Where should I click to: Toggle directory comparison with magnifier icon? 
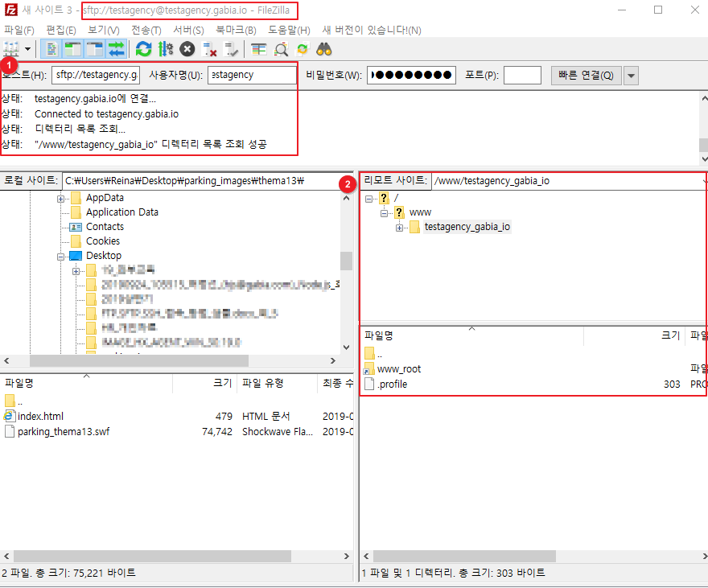281,49
